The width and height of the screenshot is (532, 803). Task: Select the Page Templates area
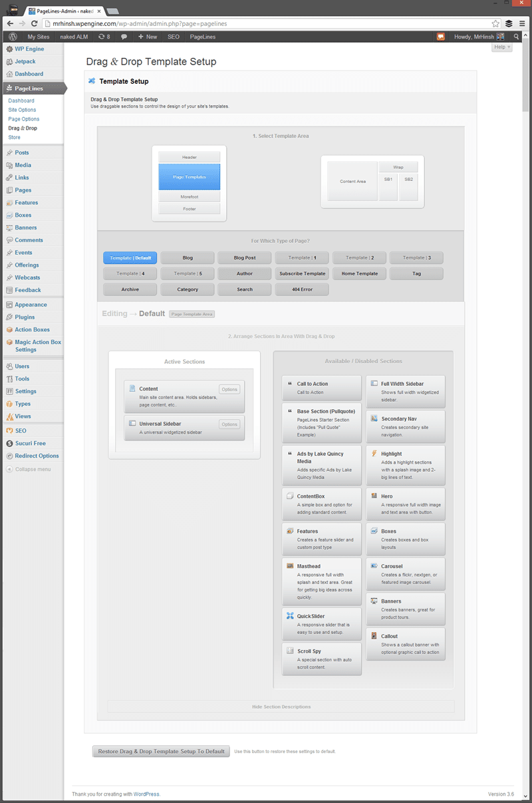point(190,177)
